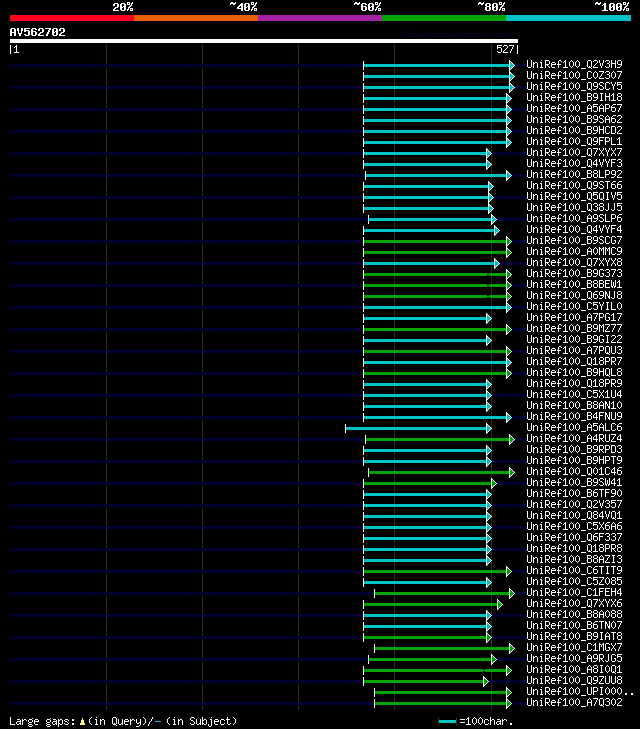This screenshot has width=640, height=729.
Task: Click the cyan ~100% identity color bar
Action: [568, 18]
